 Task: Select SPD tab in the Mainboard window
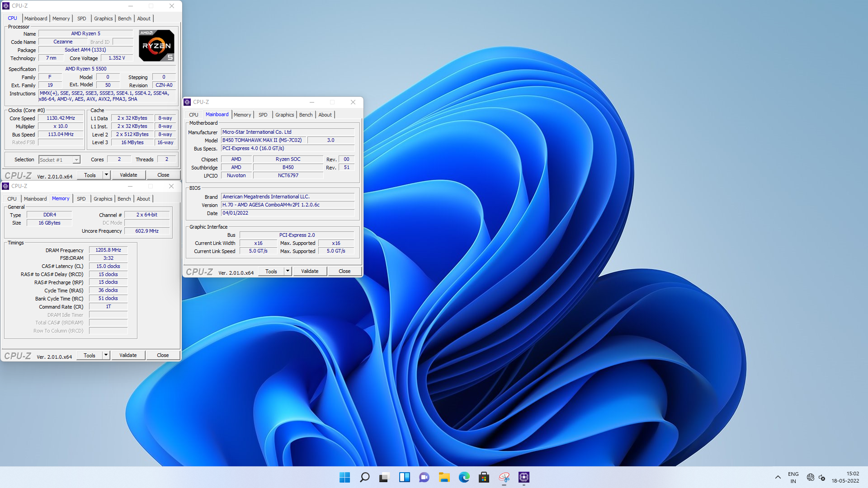point(263,115)
